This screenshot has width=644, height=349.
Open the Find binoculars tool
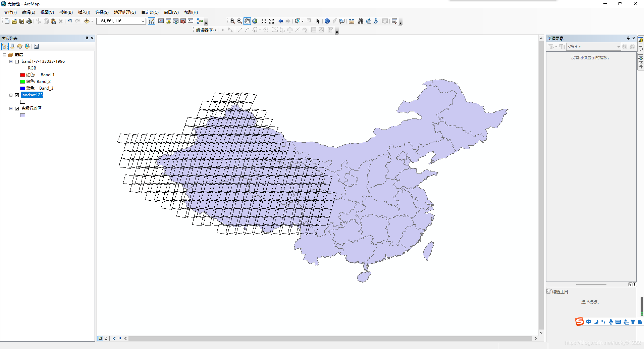coord(361,21)
